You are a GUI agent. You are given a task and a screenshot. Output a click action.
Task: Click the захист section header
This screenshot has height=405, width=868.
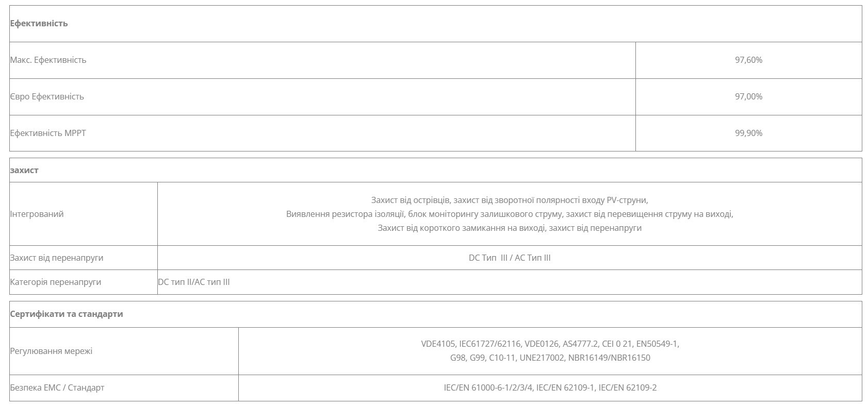click(x=24, y=170)
